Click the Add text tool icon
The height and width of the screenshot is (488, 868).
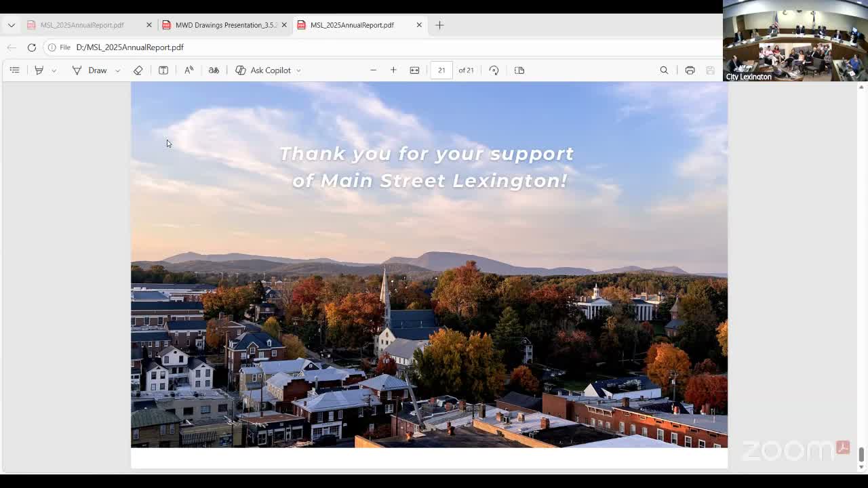(x=163, y=70)
